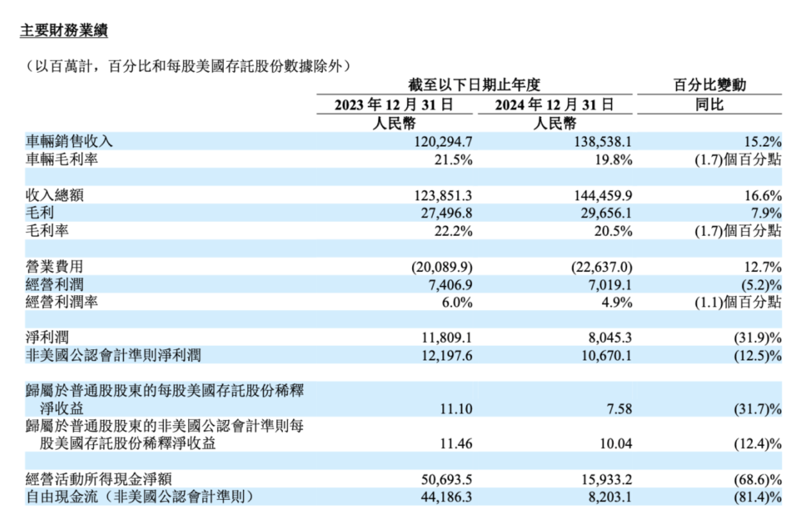Click the value 12,197.6
Screen dimensions: 801x532
(447, 356)
